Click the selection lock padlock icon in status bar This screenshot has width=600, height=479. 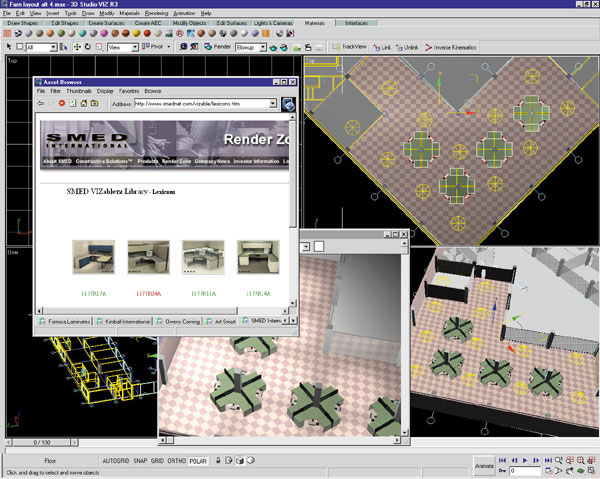[x=218, y=460]
